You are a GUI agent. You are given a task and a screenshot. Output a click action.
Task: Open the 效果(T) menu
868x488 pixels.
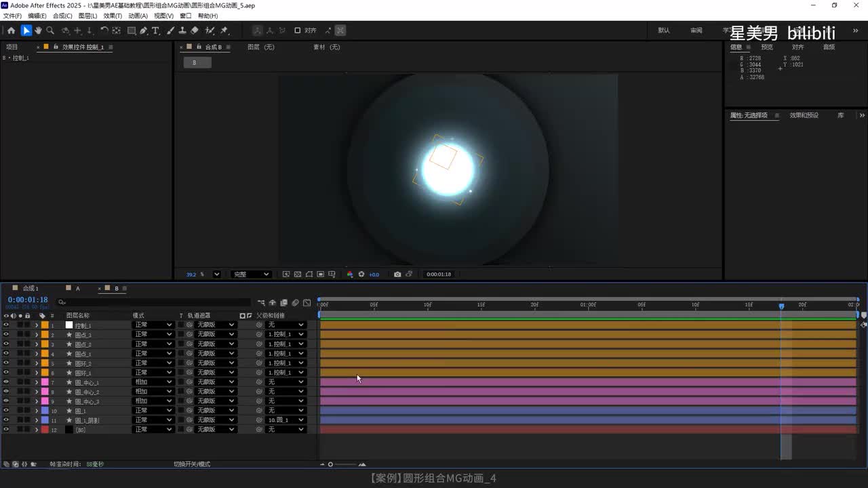pos(113,16)
